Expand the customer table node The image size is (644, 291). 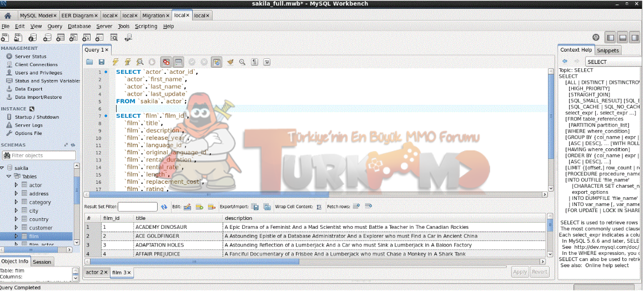[x=17, y=228]
